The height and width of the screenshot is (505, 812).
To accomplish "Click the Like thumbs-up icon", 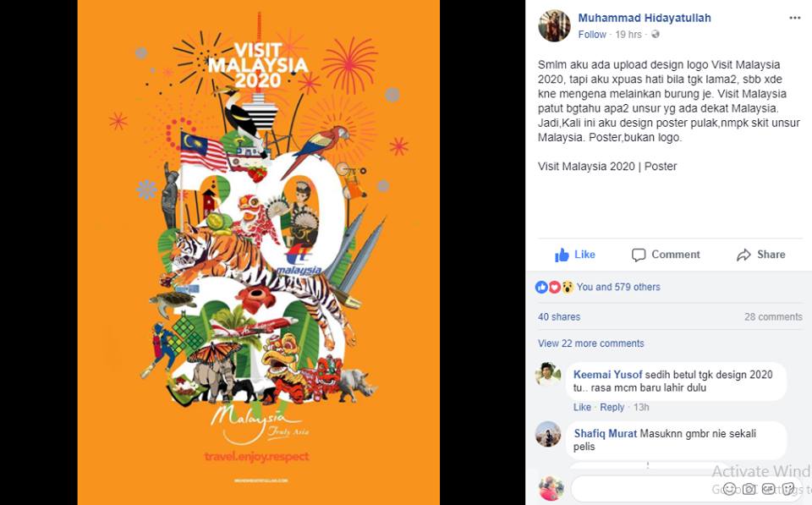I will click(x=562, y=255).
